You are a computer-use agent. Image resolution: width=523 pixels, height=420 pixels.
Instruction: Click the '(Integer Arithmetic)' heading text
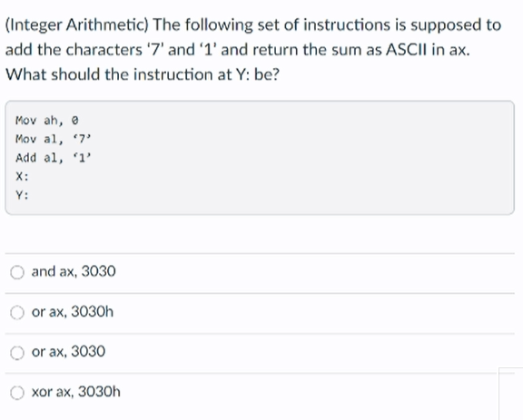76,25
